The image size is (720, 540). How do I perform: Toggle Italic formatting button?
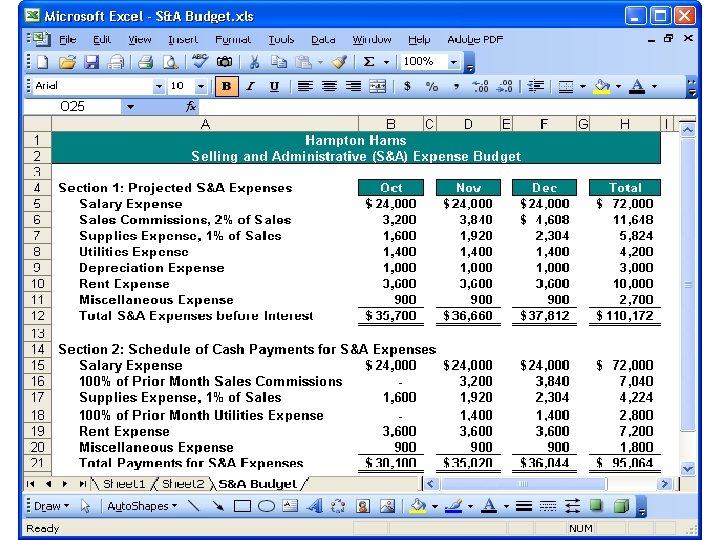click(x=250, y=86)
